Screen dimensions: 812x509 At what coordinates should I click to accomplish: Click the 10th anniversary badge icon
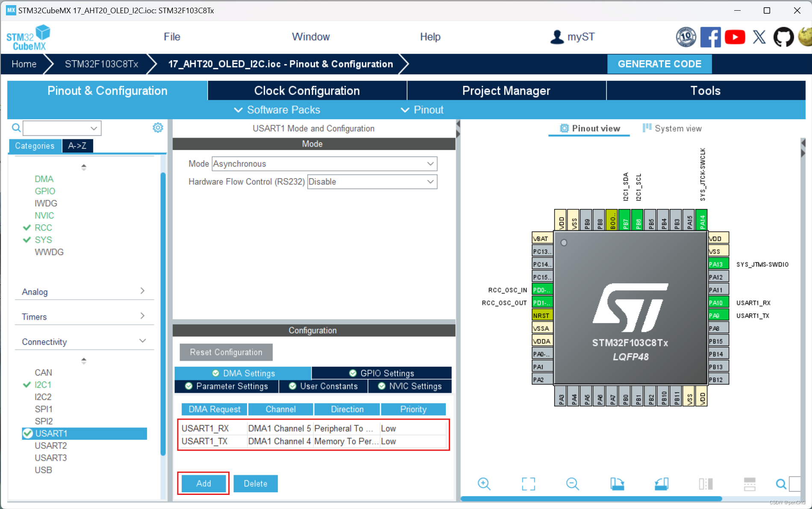685,37
